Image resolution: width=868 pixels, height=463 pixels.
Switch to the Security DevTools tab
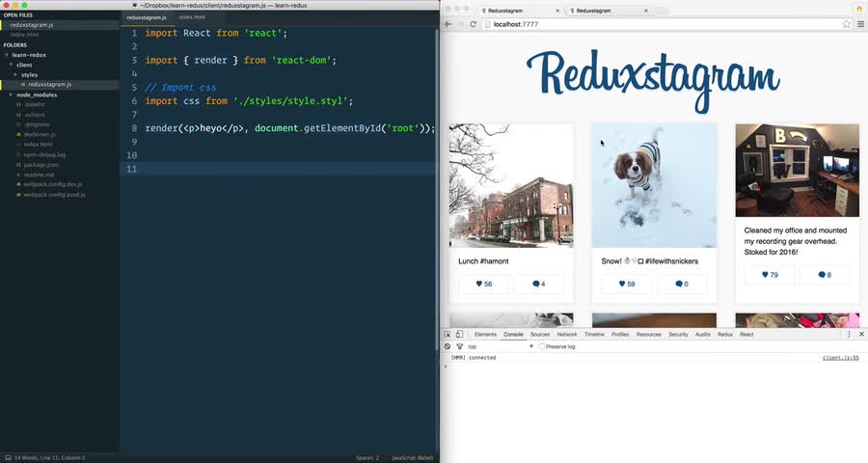click(678, 335)
